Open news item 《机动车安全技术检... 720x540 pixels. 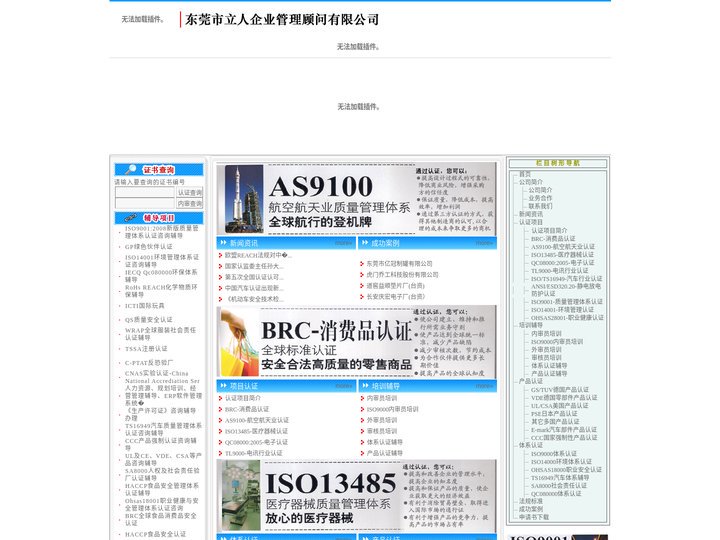tap(254, 299)
